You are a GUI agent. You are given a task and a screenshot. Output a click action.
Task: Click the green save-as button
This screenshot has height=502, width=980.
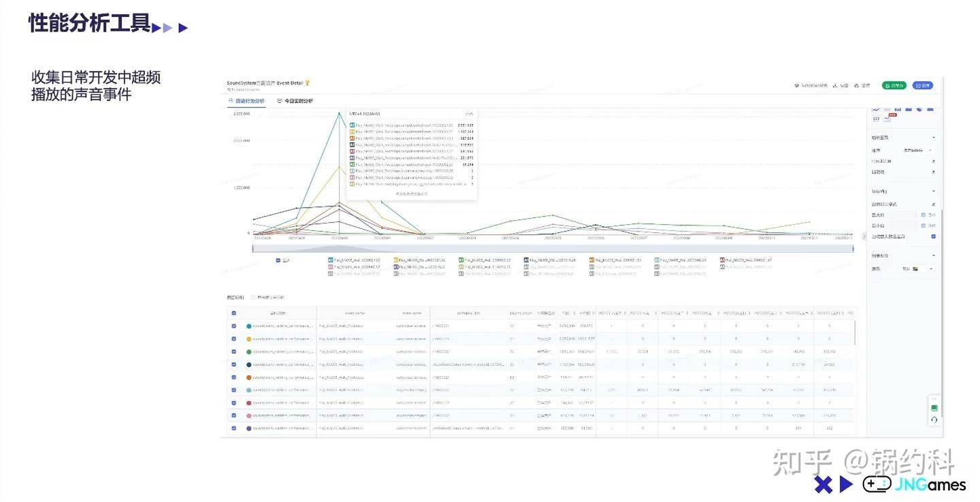(894, 86)
